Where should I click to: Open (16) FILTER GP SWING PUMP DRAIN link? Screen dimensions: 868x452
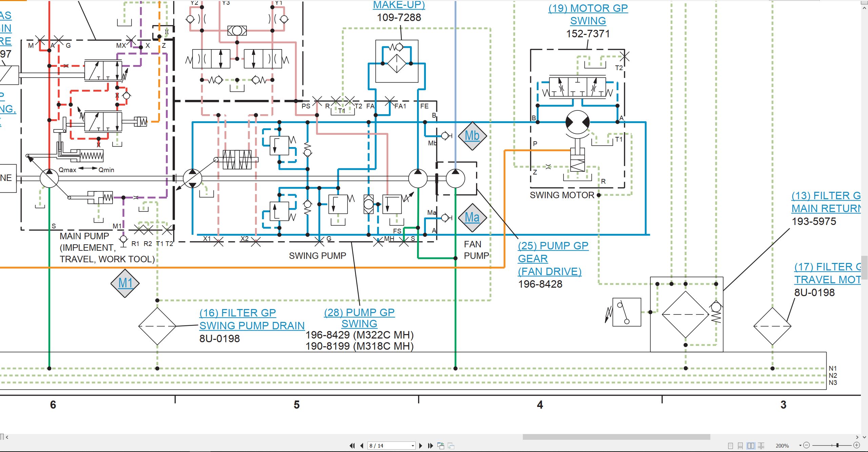[252, 319]
